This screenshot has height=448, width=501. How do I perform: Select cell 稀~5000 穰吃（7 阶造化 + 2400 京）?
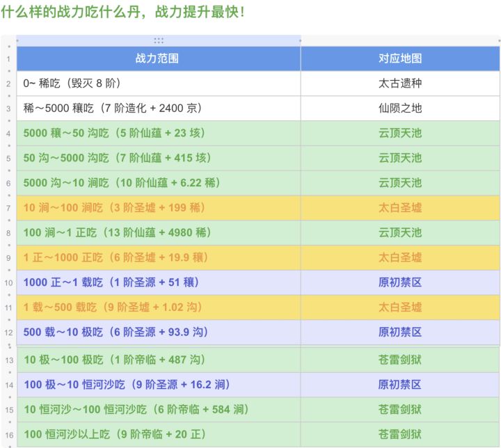pyautogui.click(x=159, y=109)
